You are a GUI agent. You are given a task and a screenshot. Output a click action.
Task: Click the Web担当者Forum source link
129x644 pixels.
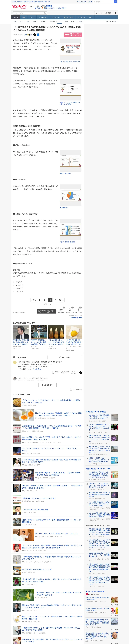click(76, 318)
